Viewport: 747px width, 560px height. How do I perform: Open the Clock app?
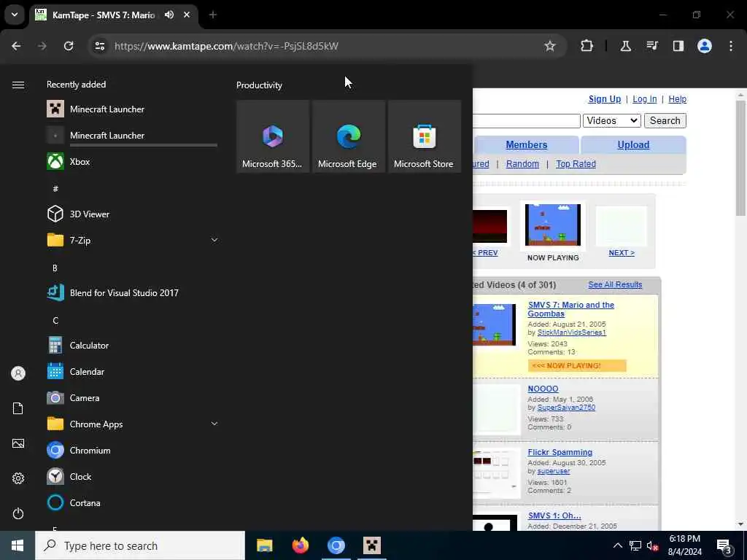tap(132, 476)
